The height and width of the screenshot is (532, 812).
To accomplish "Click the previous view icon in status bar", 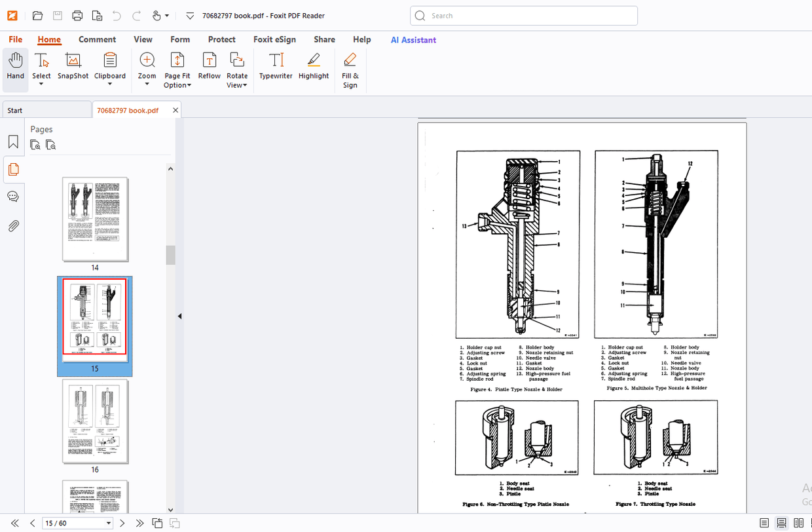I will coord(158,523).
